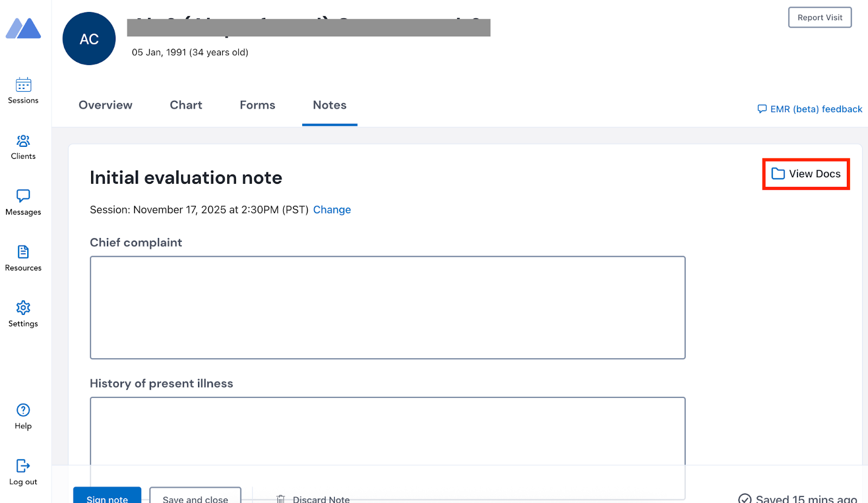
Task: Click into the Chief complaint text box
Action: 387,307
